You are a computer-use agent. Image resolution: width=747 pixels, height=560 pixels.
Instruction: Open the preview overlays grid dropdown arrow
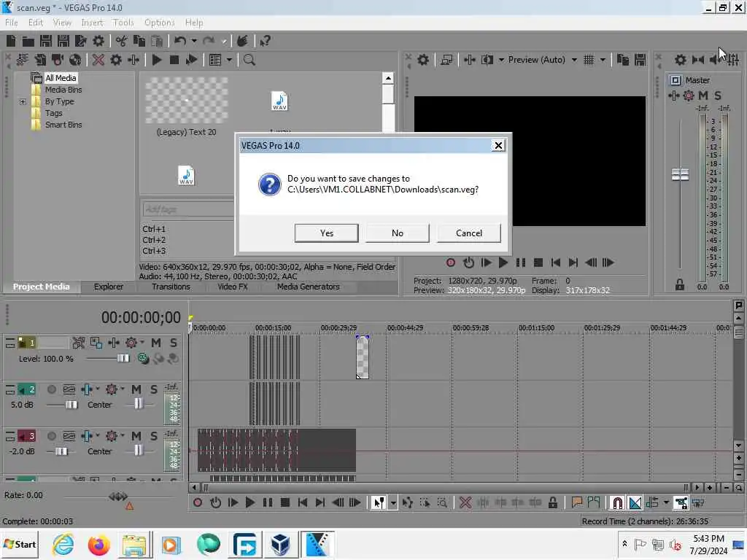[x=603, y=60]
